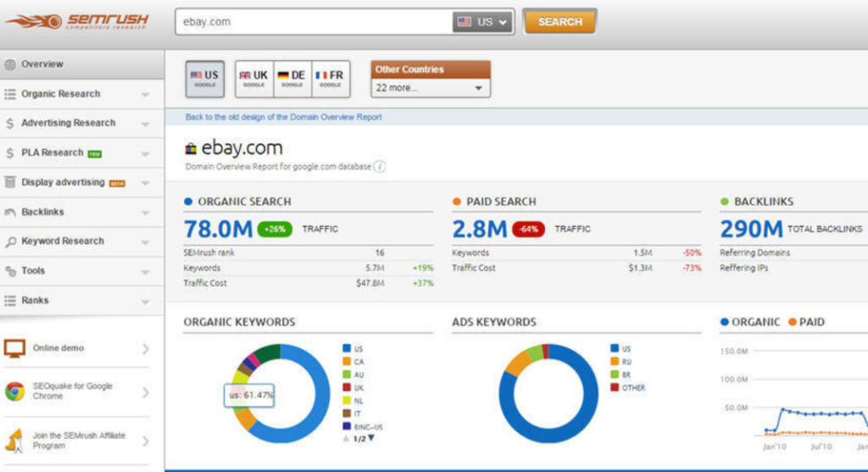The width and height of the screenshot is (868, 472).
Task: Open the Overview globe icon
Action: click(10, 64)
